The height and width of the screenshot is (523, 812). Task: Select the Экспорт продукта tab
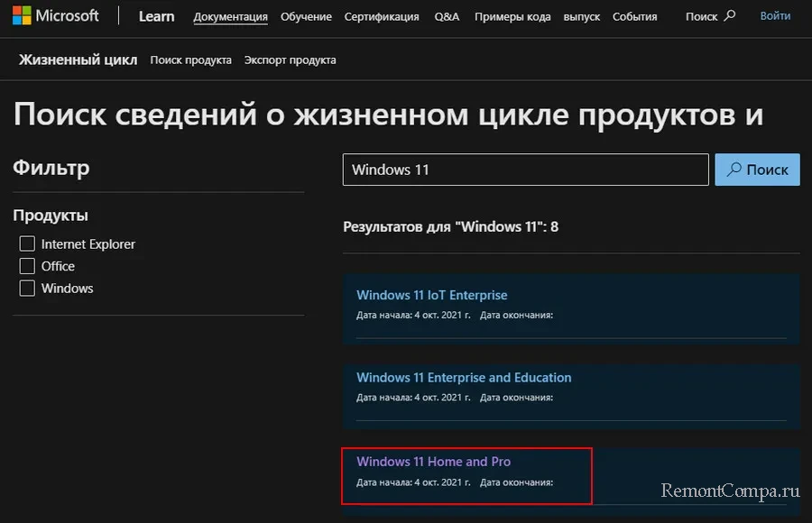[291, 60]
